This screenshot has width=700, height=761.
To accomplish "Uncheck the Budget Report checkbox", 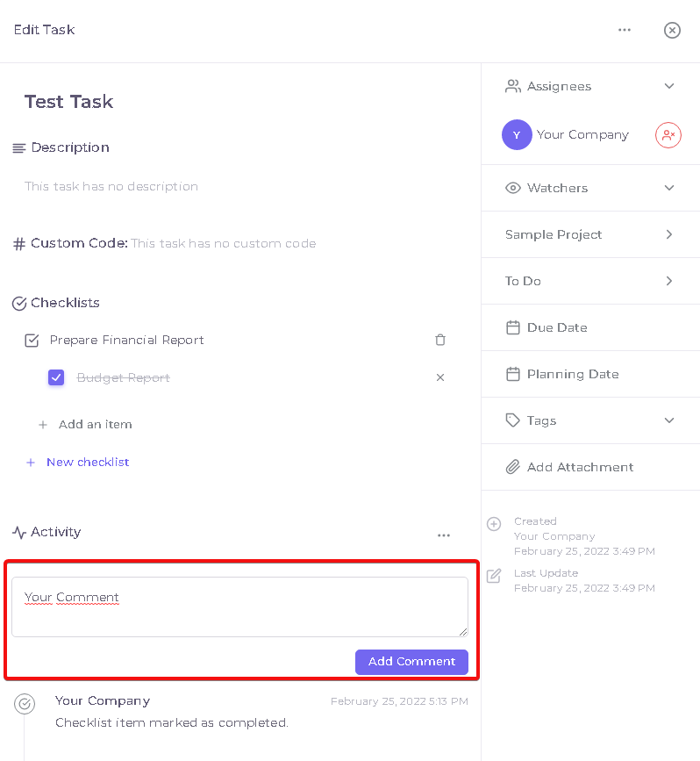I will coord(56,377).
